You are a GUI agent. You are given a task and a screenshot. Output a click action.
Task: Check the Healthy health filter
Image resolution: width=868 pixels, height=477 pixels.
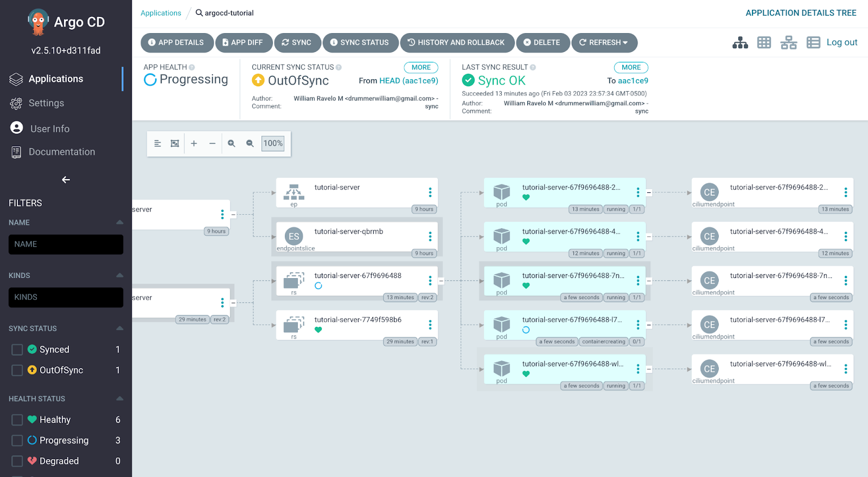(x=17, y=420)
